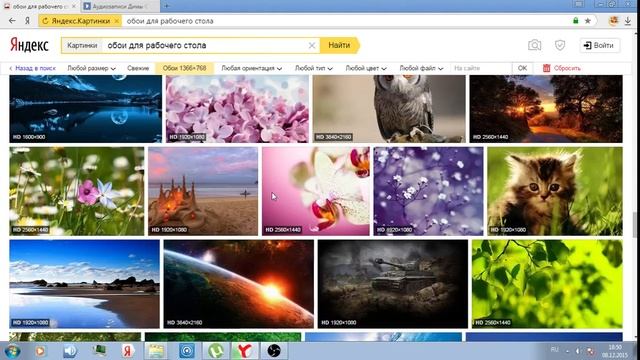The height and width of the screenshot is (360, 640).
Task: Click the green padlock security icon
Action: [x=576, y=20]
